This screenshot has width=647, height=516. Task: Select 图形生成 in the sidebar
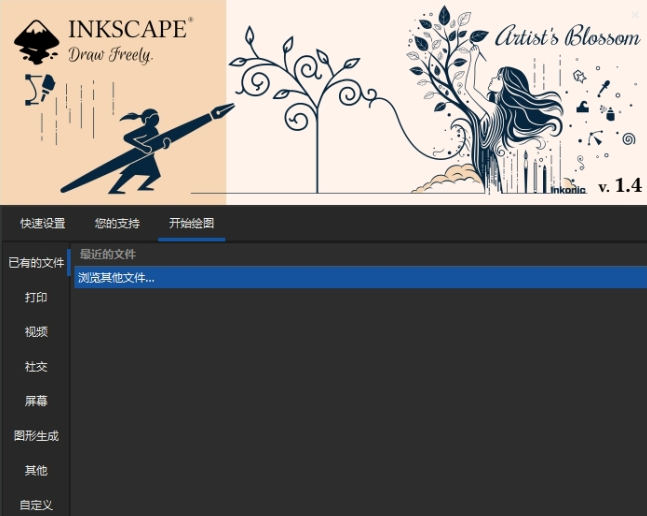[36, 436]
